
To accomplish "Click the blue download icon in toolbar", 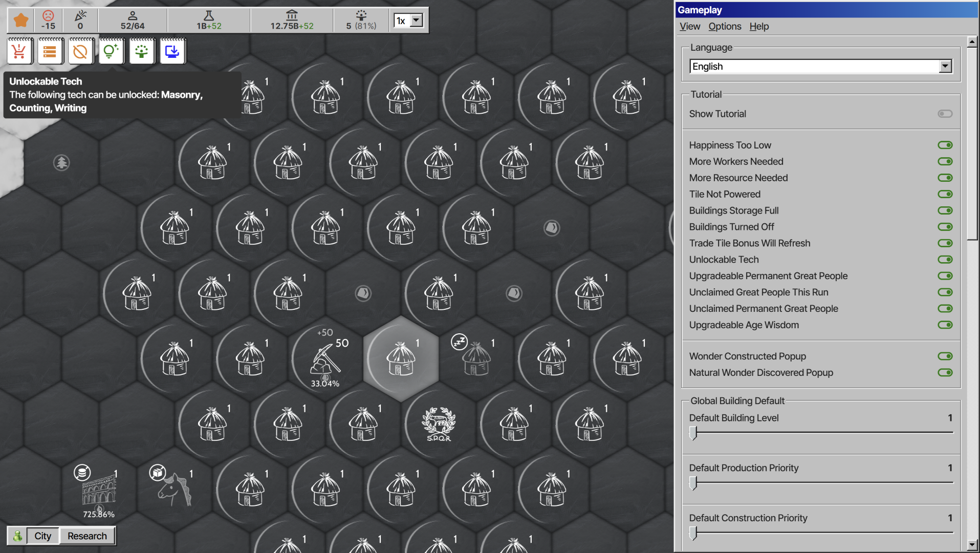I will (172, 51).
